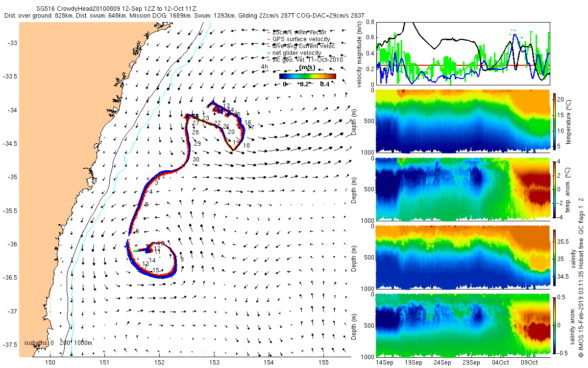Click track day marker '29' on the map

tap(197, 144)
